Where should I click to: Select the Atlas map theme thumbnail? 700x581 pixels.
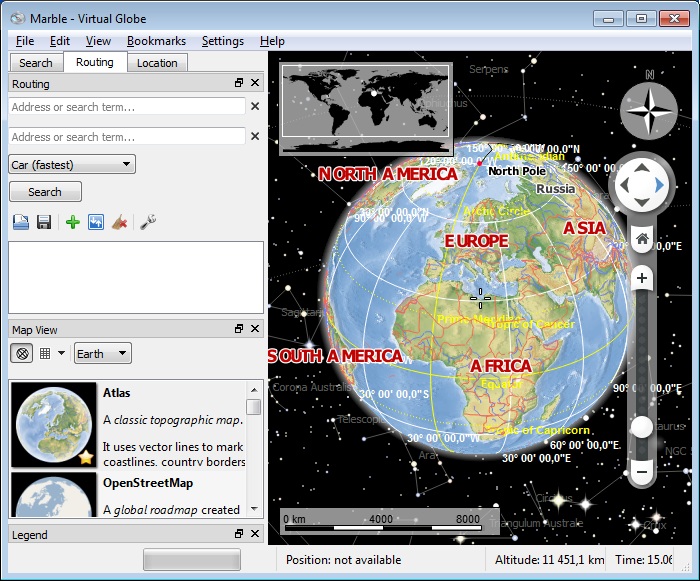(x=54, y=424)
